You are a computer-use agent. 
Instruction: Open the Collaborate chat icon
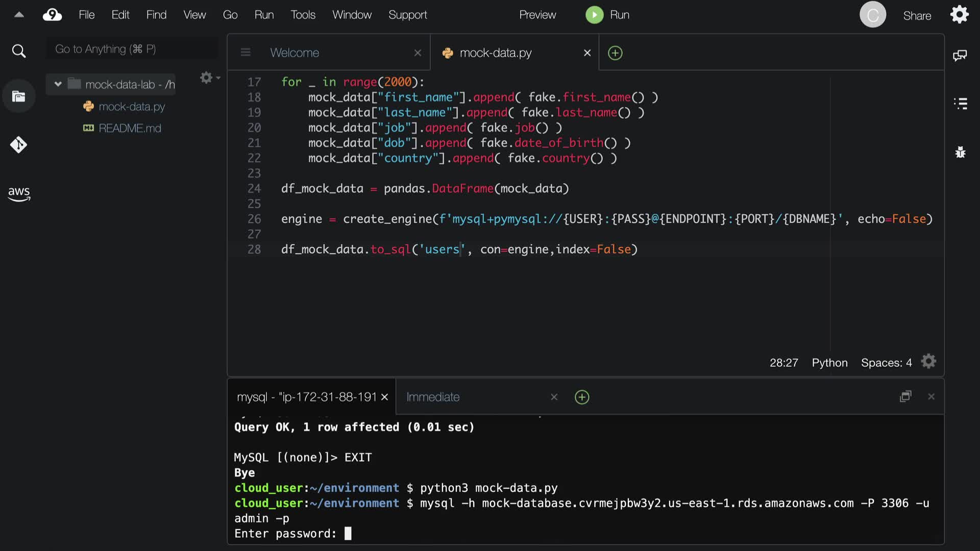(x=960, y=55)
